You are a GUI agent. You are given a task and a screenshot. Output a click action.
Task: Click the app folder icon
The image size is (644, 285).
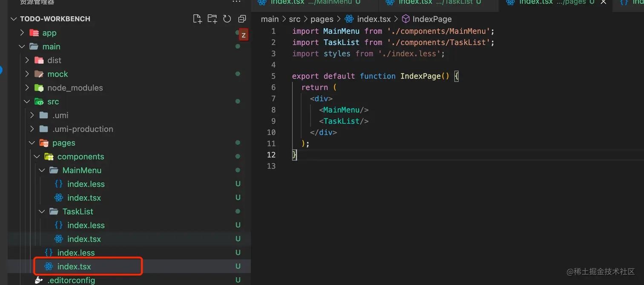tap(34, 33)
